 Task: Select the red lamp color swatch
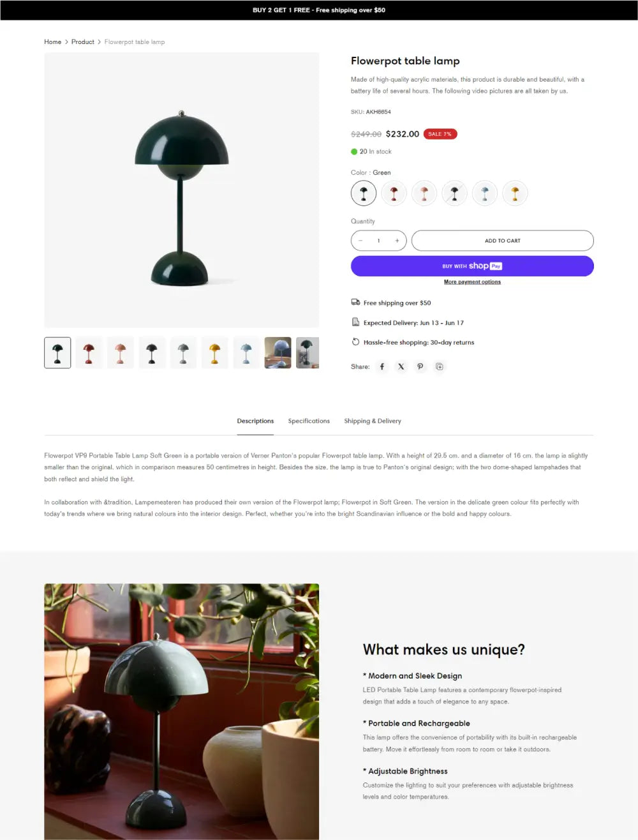click(x=394, y=193)
